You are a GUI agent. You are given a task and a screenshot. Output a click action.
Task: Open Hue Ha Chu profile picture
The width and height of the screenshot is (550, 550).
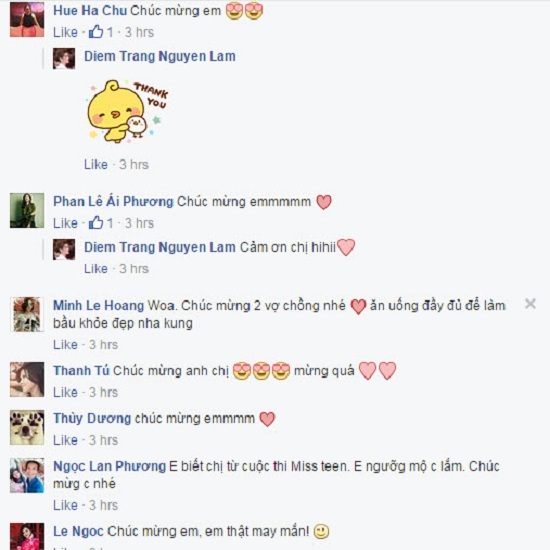coord(27,20)
